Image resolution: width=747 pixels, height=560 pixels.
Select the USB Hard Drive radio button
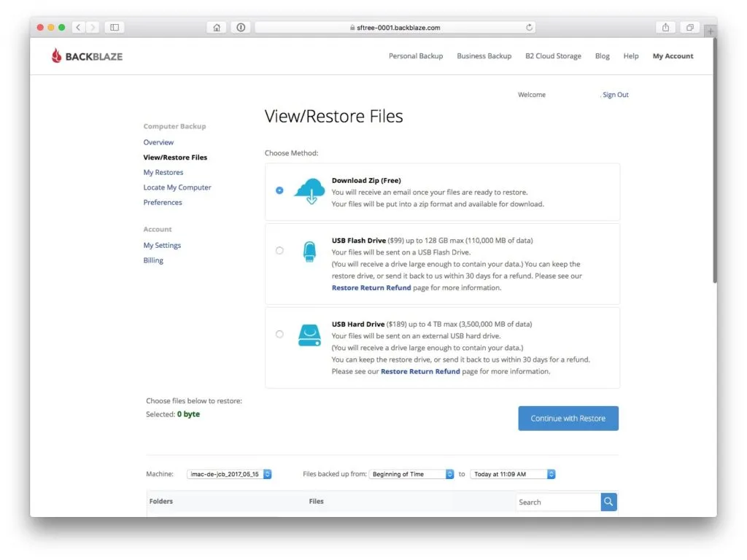[279, 334]
